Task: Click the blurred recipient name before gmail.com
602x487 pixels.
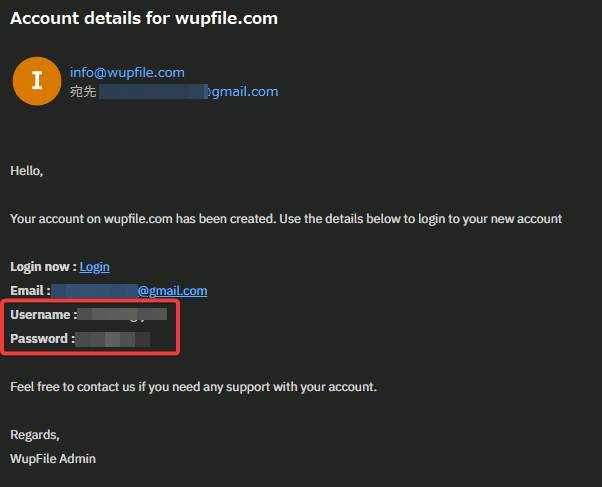Action: (154, 91)
